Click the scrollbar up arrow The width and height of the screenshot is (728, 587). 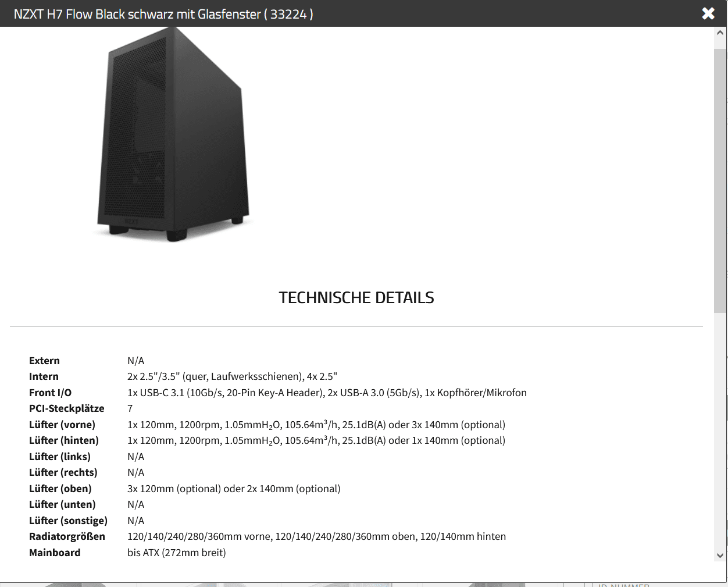(720, 33)
